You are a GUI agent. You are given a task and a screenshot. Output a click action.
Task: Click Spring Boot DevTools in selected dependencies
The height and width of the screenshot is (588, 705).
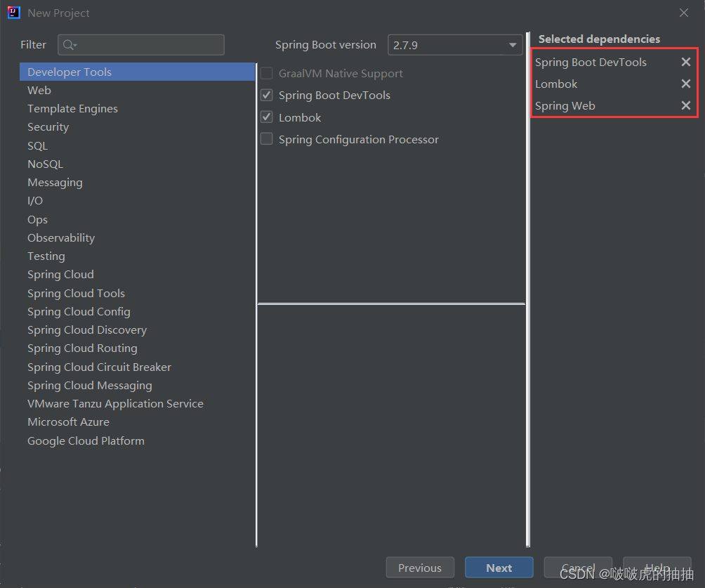pyautogui.click(x=591, y=62)
